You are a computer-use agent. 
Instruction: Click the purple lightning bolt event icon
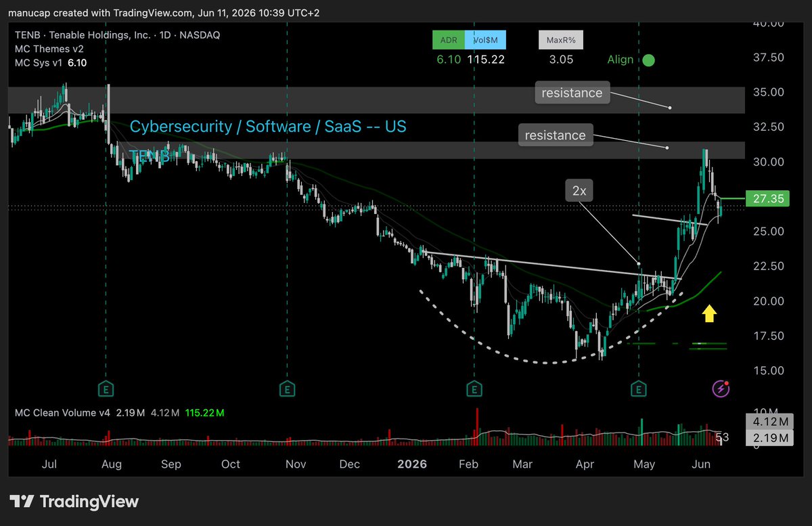[721, 389]
